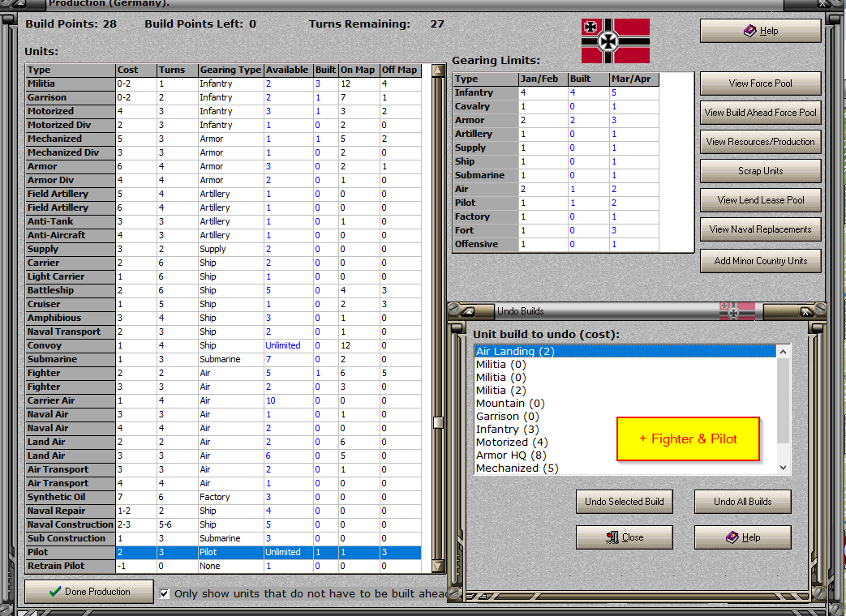Open View Build Ahead Force Pool
Image resolution: width=846 pixels, height=616 pixels.
pos(761,113)
